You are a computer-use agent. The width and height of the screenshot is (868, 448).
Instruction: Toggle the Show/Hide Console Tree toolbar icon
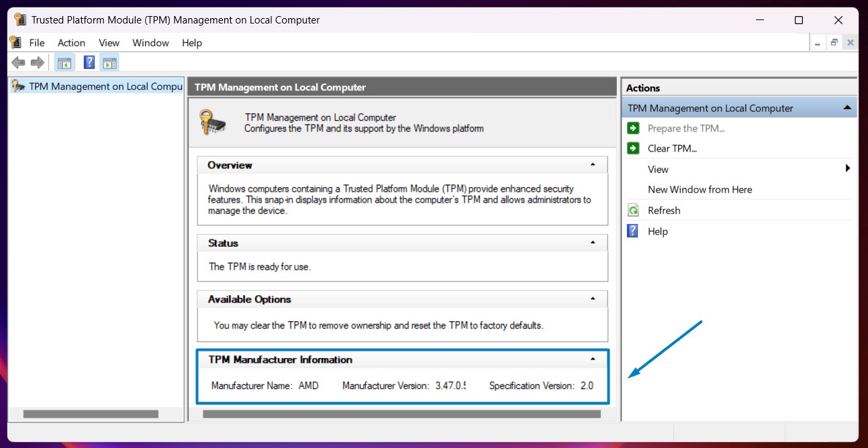click(64, 63)
